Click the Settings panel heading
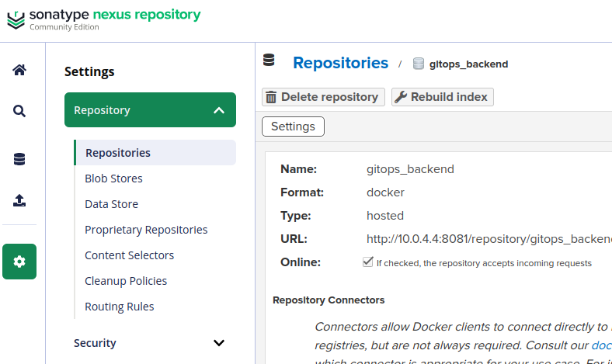Viewport: 612px width, 364px height. 89,71
